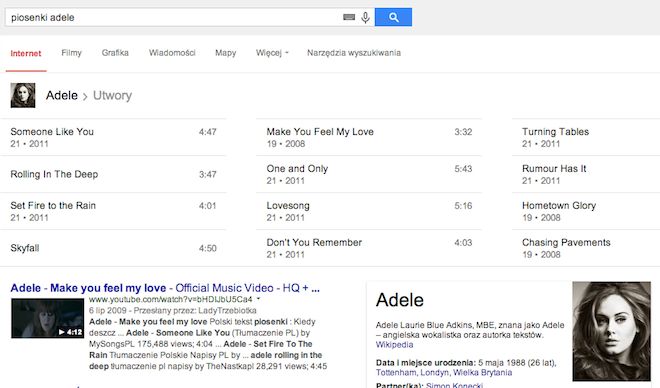
Task: Switch to the Grafika tab
Action: coord(115,53)
